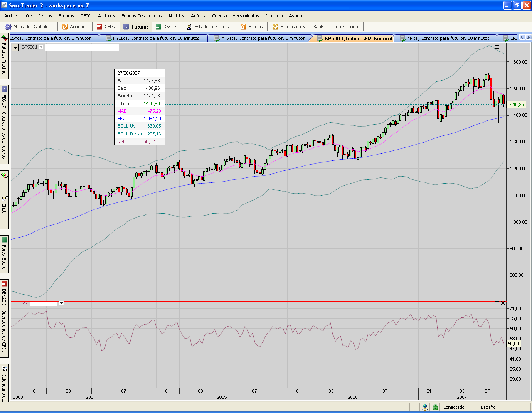Open Fondos de Saxo Bank

298,27
